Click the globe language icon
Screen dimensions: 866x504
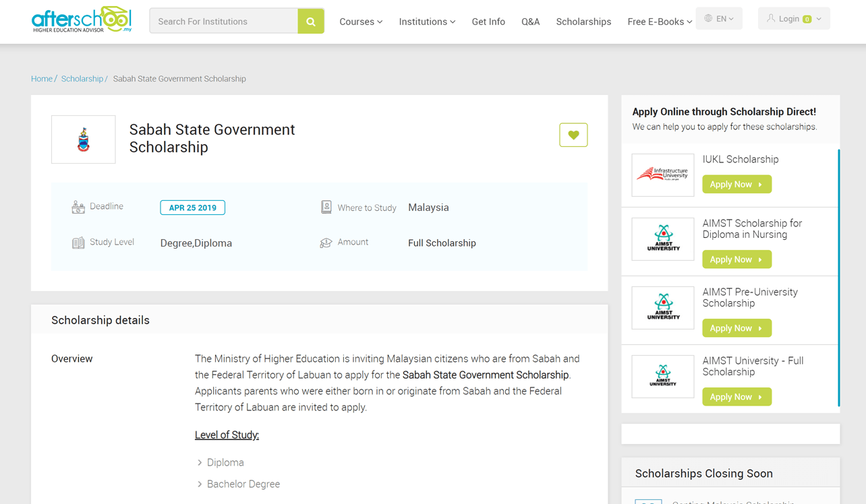708,19
